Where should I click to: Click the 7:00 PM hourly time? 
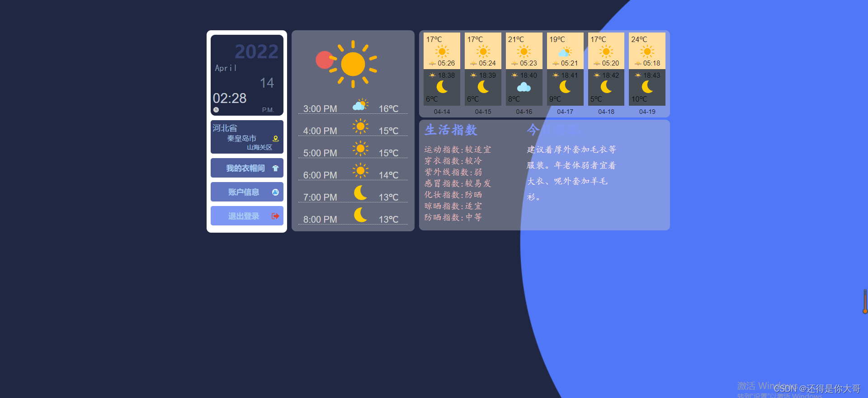point(320,197)
